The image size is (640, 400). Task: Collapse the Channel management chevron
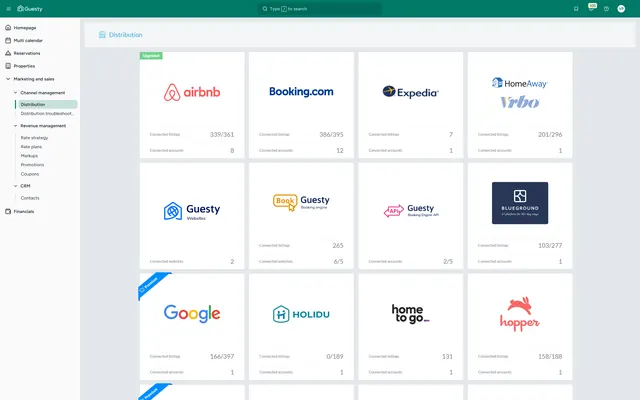[x=16, y=93]
